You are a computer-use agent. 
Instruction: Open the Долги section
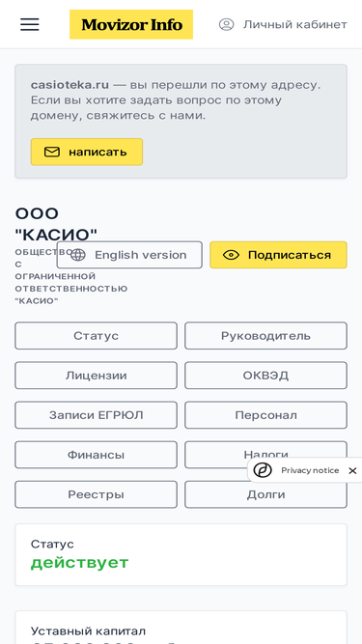265,494
